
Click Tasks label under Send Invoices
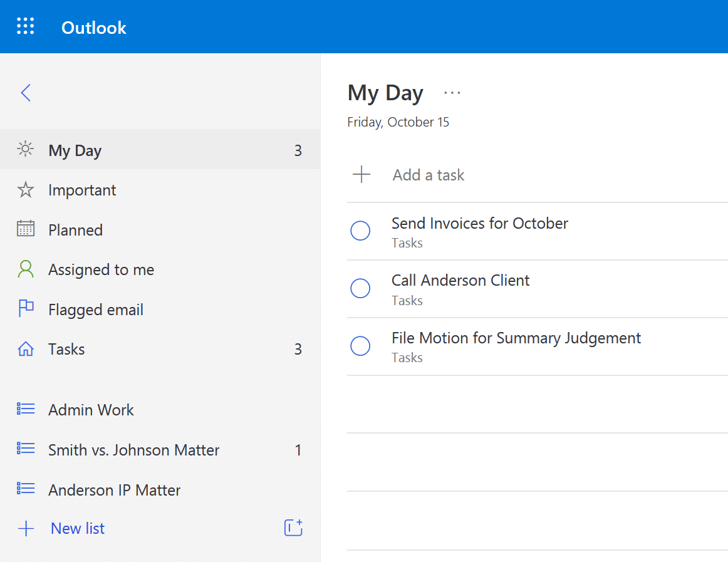point(407,243)
